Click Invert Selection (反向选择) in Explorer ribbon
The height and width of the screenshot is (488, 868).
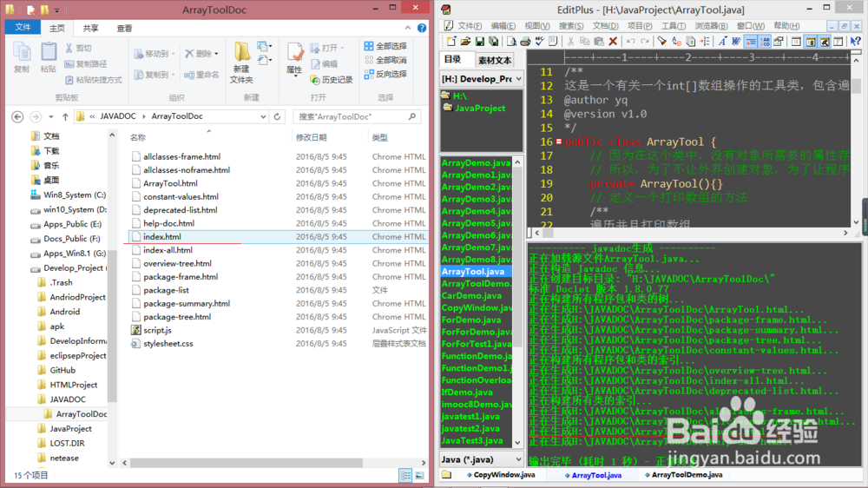(x=386, y=74)
